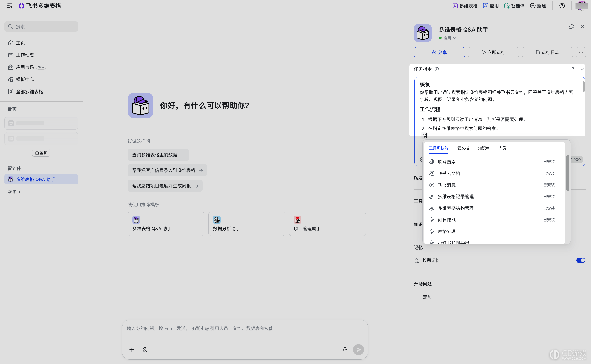Viewport: 591px width, 364px height.
Task: Select 创建技能 from the tool list
Action: point(494,220)
